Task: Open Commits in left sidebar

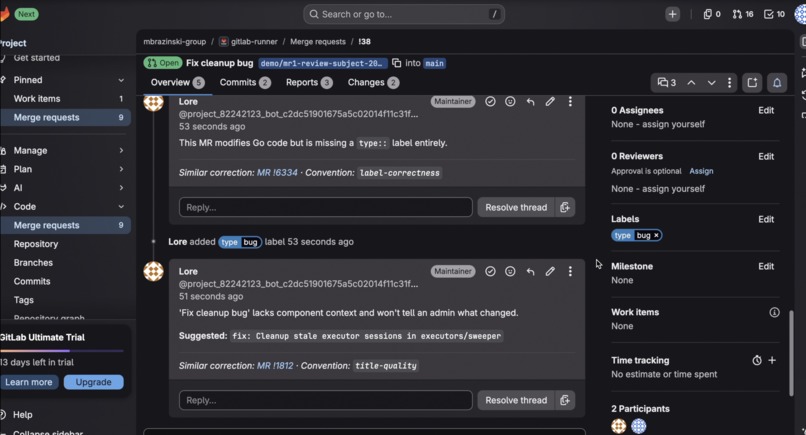Action: tap(65, 281)
